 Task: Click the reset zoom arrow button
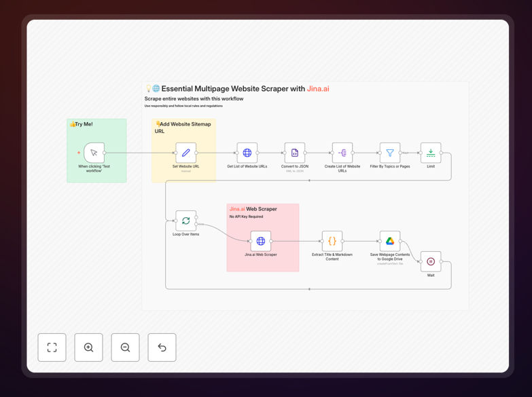[162, 347]
